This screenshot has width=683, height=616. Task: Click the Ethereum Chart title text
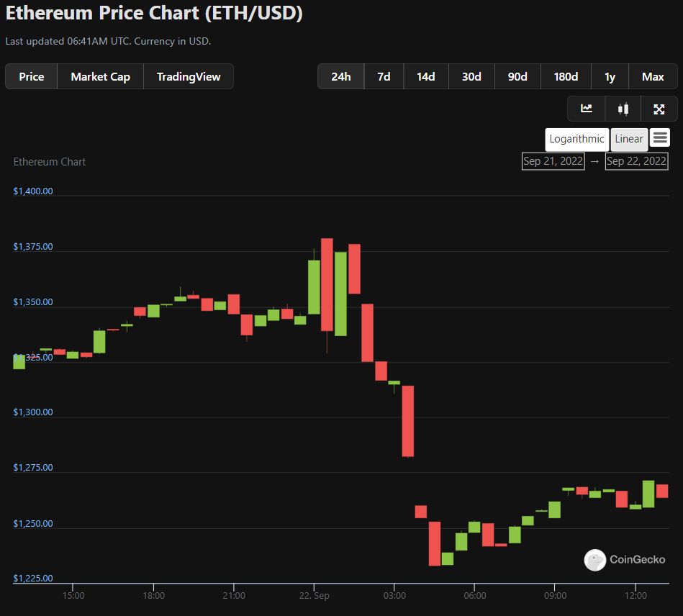point(50,162)
